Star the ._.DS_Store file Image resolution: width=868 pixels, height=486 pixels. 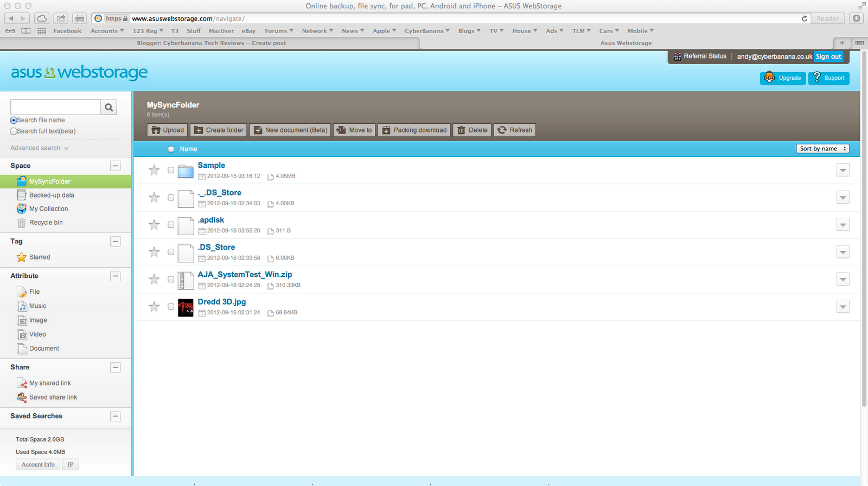click(154, 197)
